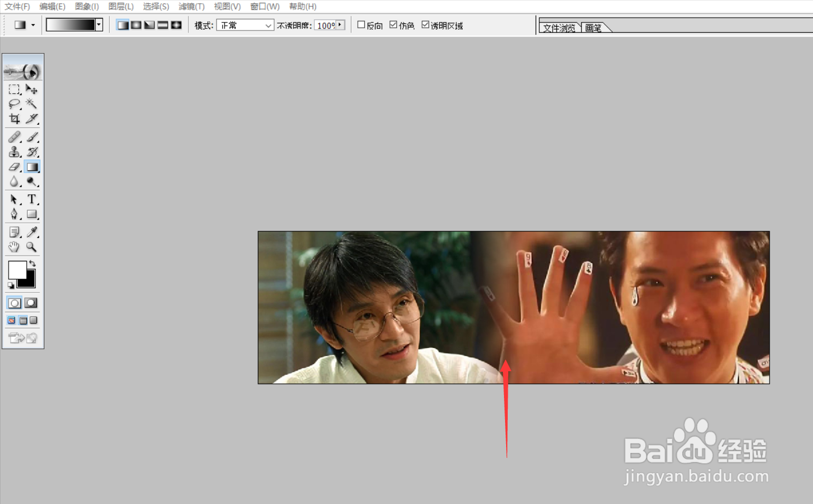The image size is (813, 504).
Task: Reset to default foreground/background colors
Action: (x=11, y=285)
